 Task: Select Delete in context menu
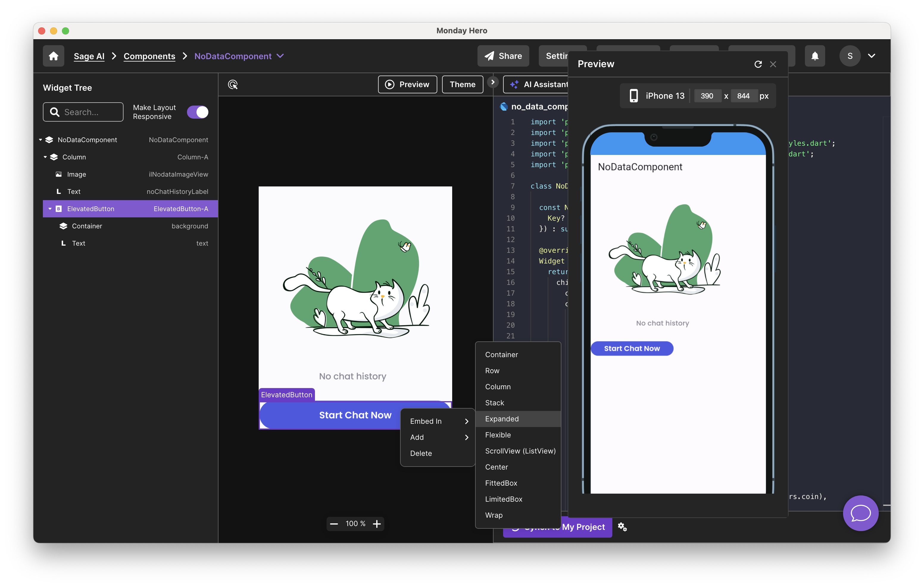(421, 453)
